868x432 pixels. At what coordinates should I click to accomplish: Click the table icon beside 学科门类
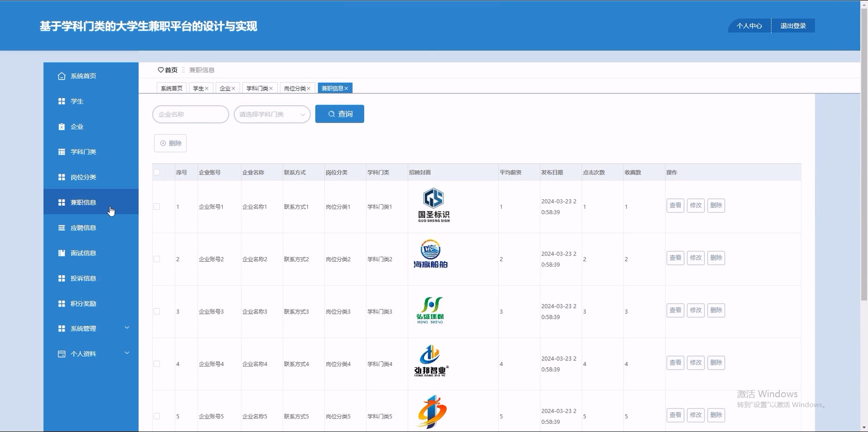pyautogui.click(x=62, y=152)
